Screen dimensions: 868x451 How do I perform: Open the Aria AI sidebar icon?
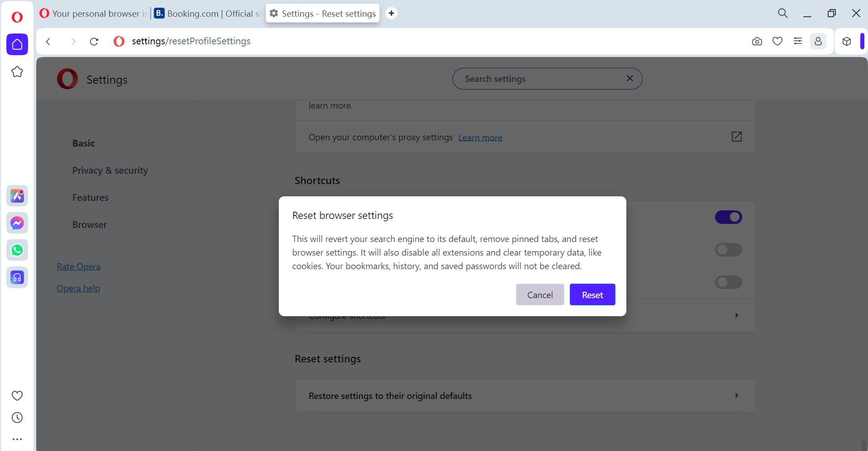17,196
